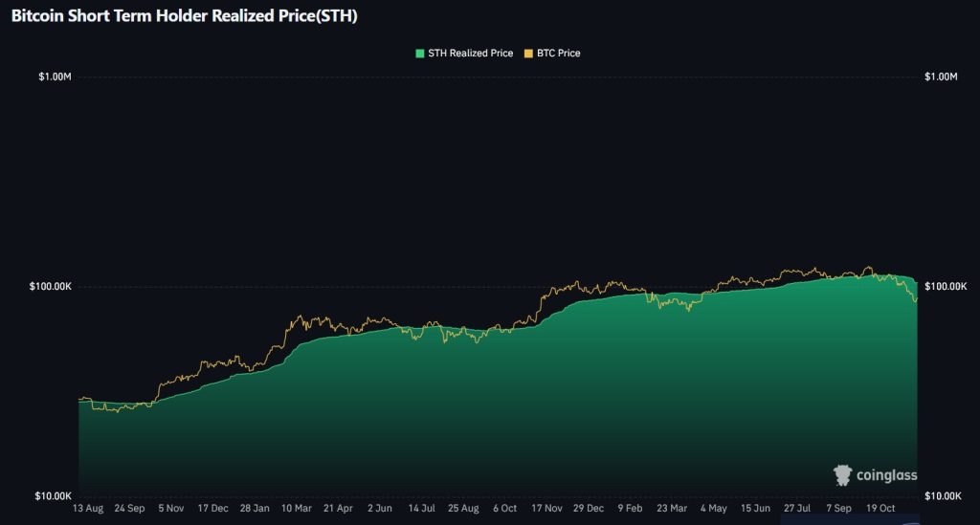Click the left-axis $1.00M label
This screenshot has height=525, width=980.
click(x=54, y=77)
